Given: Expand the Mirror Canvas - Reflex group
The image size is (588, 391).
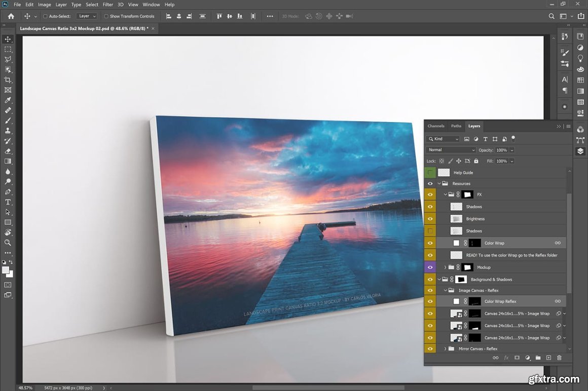Looking at the screenshot, I should 446,349.
